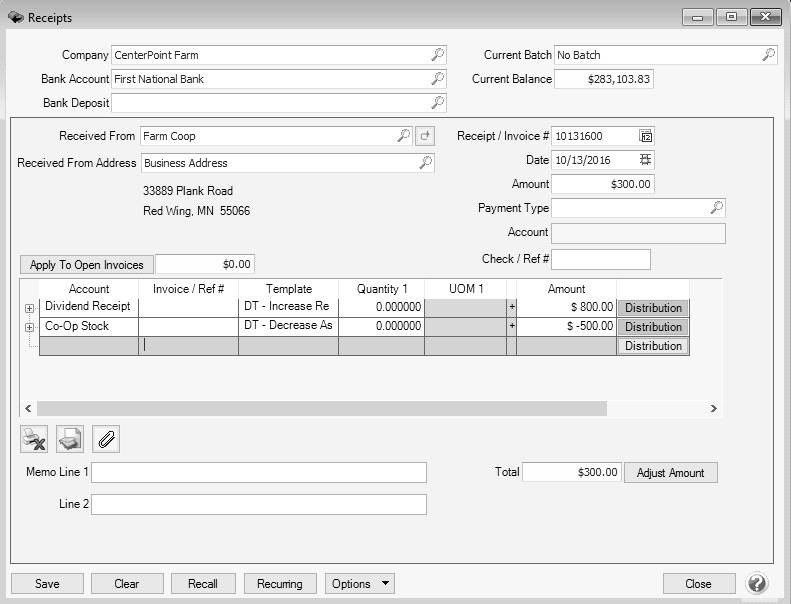
Task: Click the printer icon below the grid
Action: click(x=69, y=438)
